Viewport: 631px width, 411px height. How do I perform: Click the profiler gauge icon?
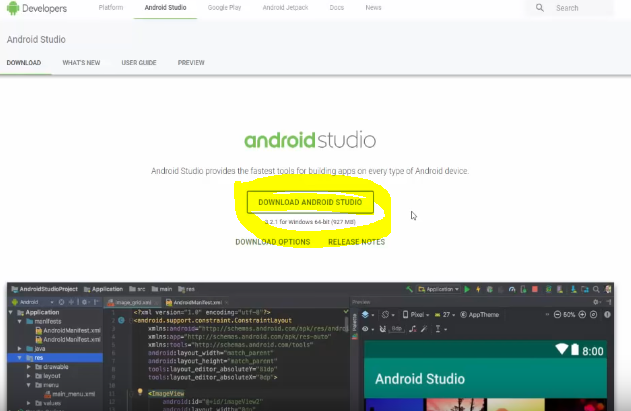[x=512, y=289]
